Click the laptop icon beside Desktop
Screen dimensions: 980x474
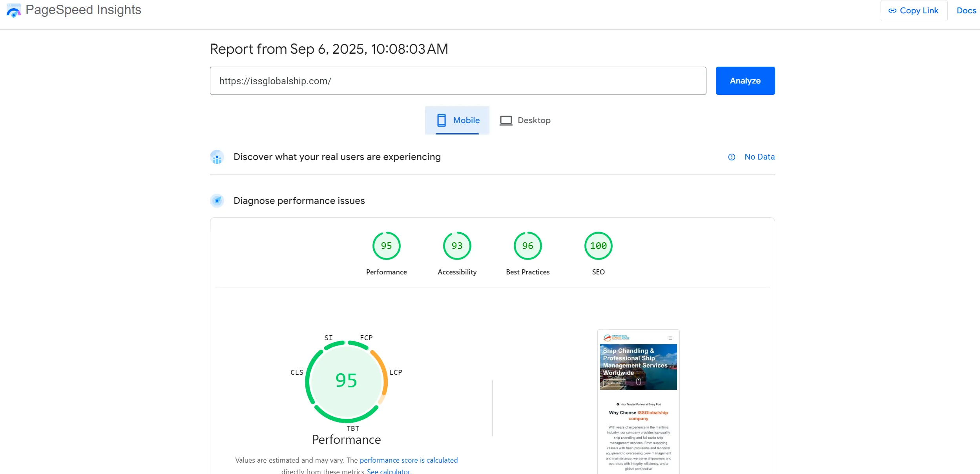pyautogui.click(x=506, y=120)
